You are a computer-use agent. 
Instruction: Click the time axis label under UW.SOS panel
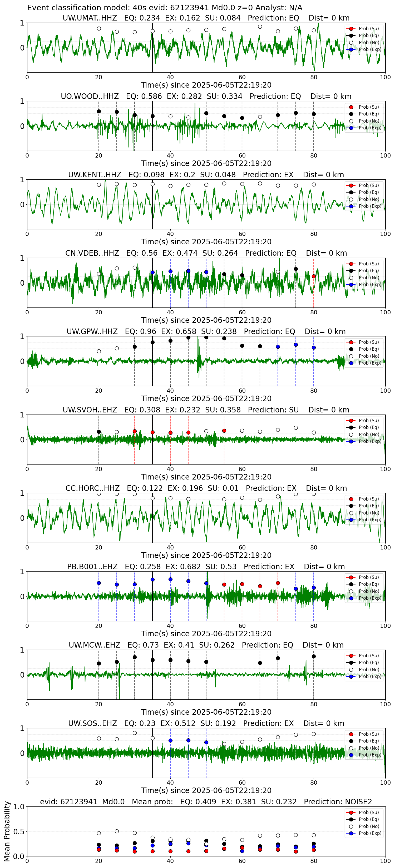pos(206,790)
